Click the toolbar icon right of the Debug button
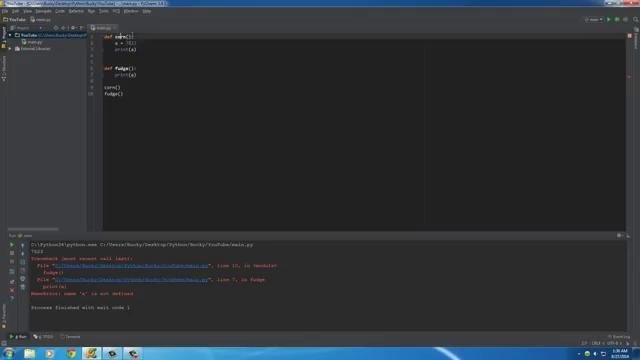The image size is (640, 360). click(625, 20)
